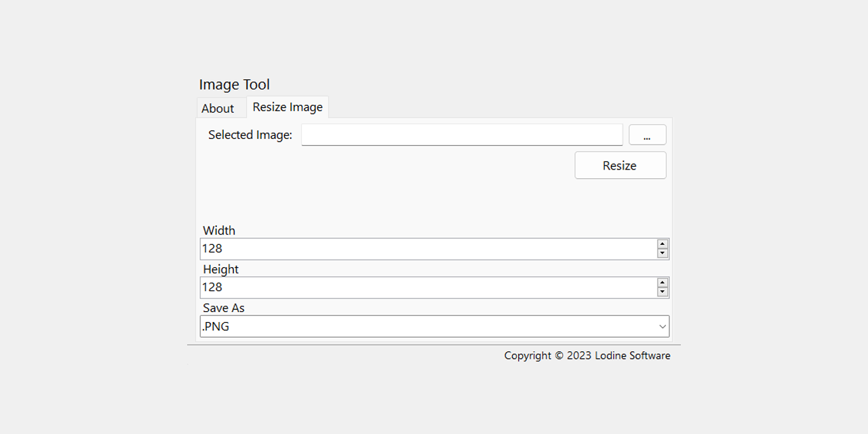This screenshot has height=434, width=868.
Task: Click the Height label
Action: point(221,269)
